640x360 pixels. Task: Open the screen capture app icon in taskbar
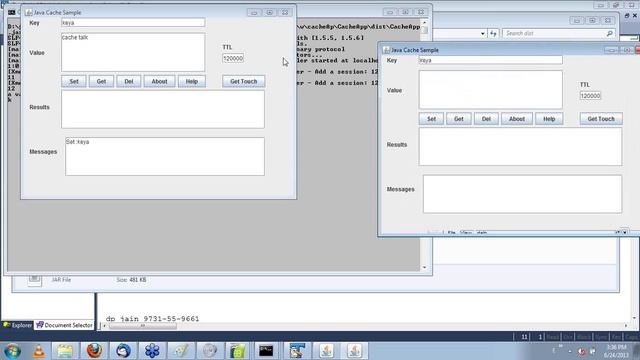[x=297, y=351]
